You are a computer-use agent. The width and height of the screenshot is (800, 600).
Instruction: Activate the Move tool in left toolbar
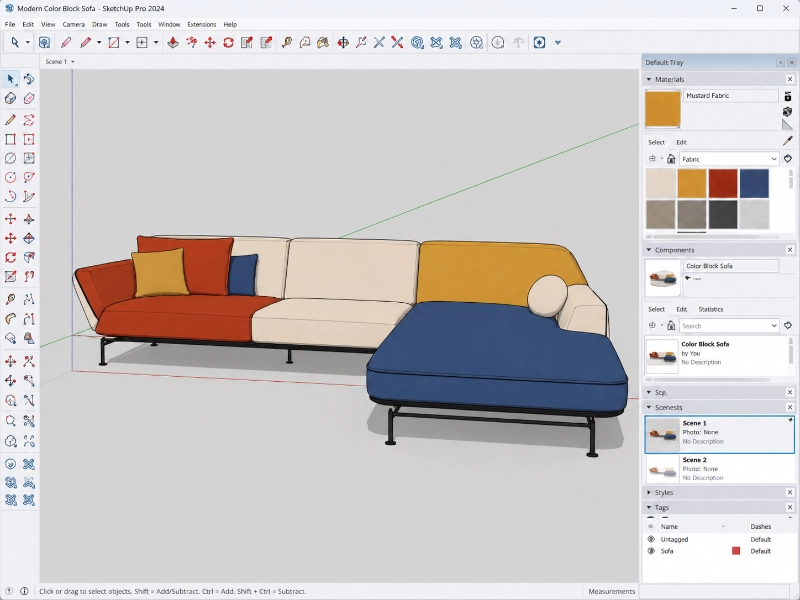pos(10,219)
